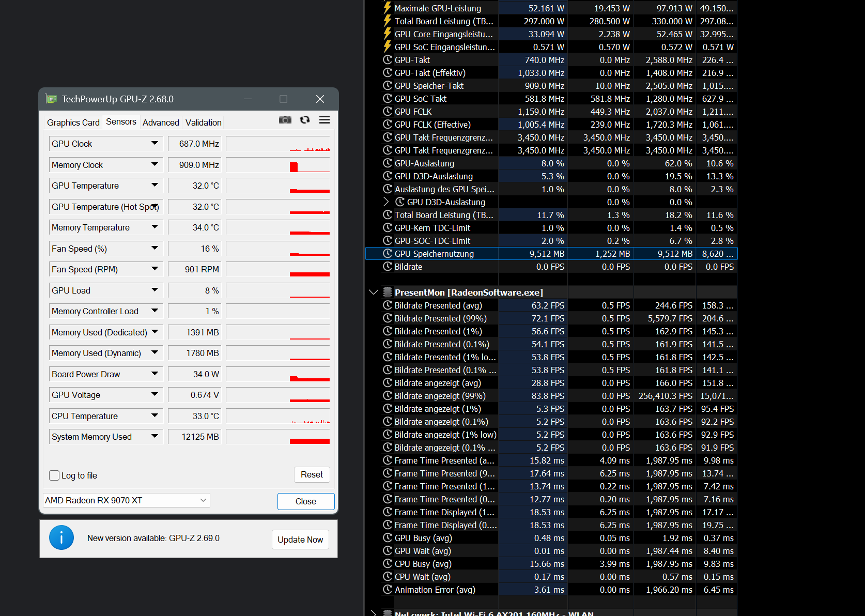
Task: Click clock icon beside CPU Wait (avg)
Action: point(388,576)
